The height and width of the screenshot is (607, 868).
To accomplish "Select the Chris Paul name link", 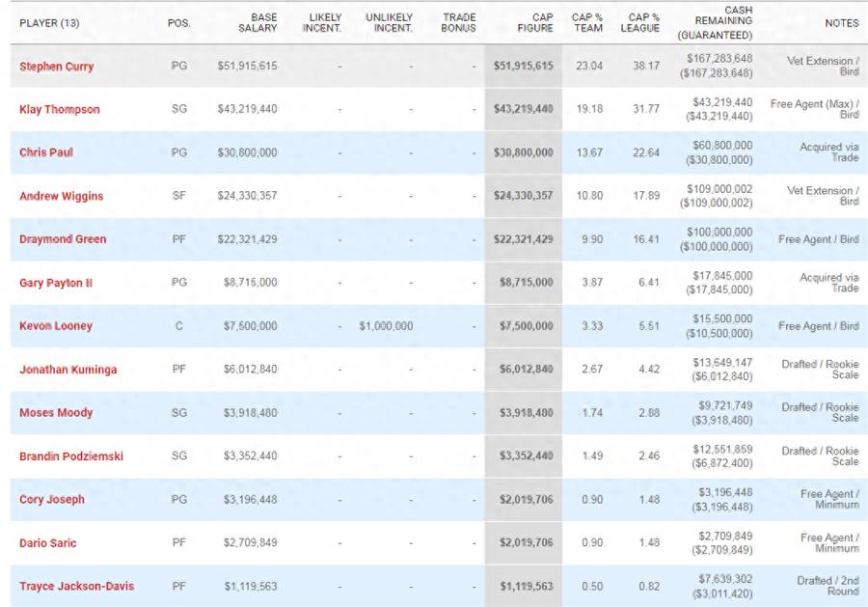I will pos(46,152).
